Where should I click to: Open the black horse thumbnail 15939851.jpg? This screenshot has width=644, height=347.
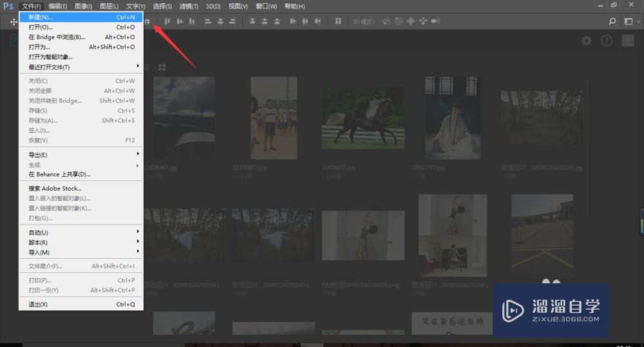tap(363, 118)
